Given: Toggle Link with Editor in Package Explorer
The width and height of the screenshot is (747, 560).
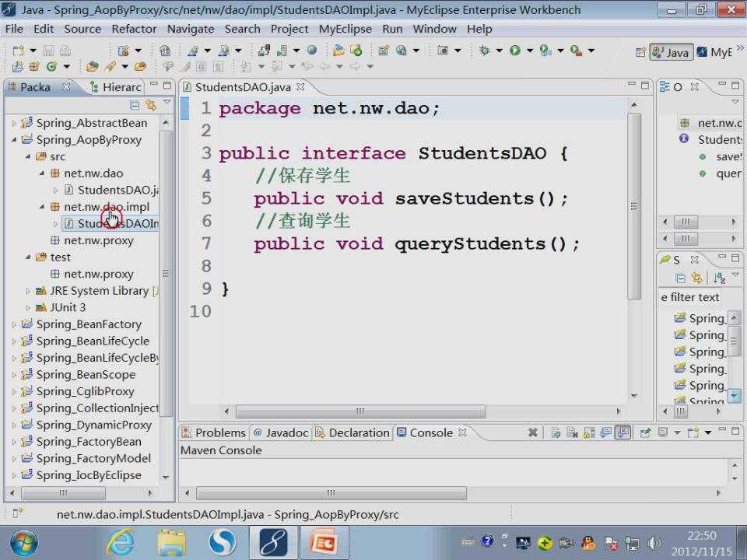Looking at the screenshot, I should click(151, 105).
